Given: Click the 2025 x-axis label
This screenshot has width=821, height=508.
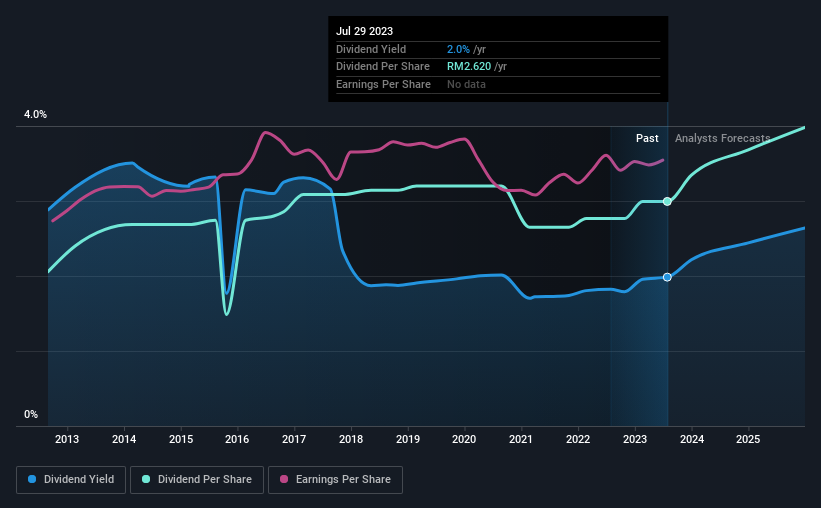Looking at the screenshot, I should click(x=748, y=439).
